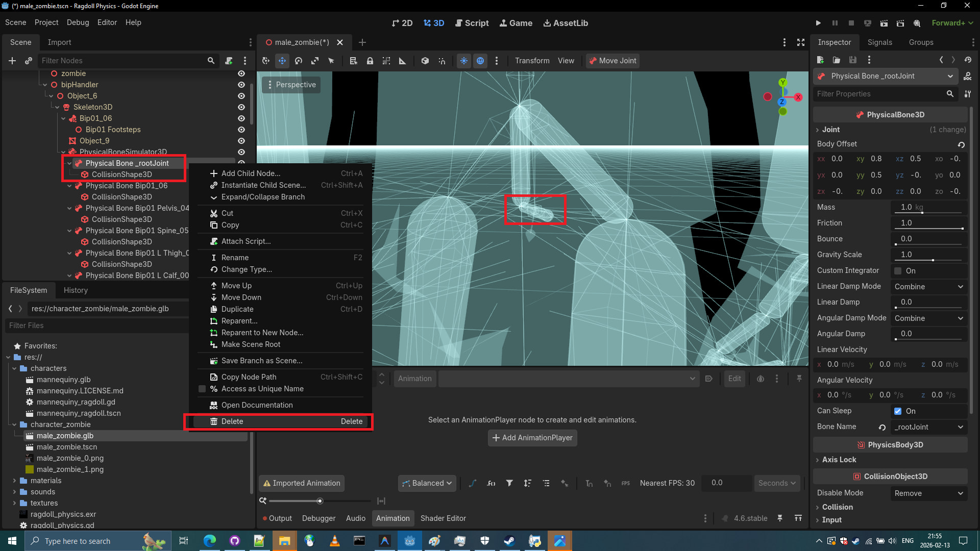Screen dimensions: 980x551
Task: Click the Move Joint button
Action: tap(612, 61)
